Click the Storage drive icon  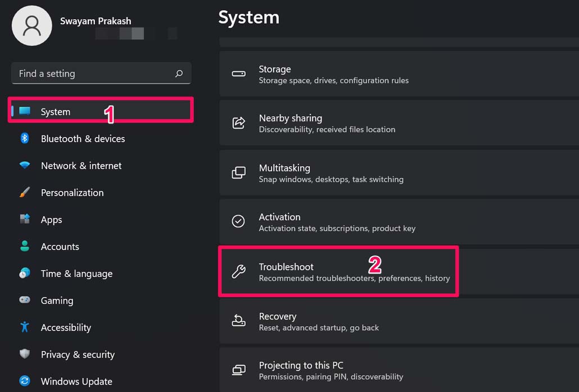point(238,74)
